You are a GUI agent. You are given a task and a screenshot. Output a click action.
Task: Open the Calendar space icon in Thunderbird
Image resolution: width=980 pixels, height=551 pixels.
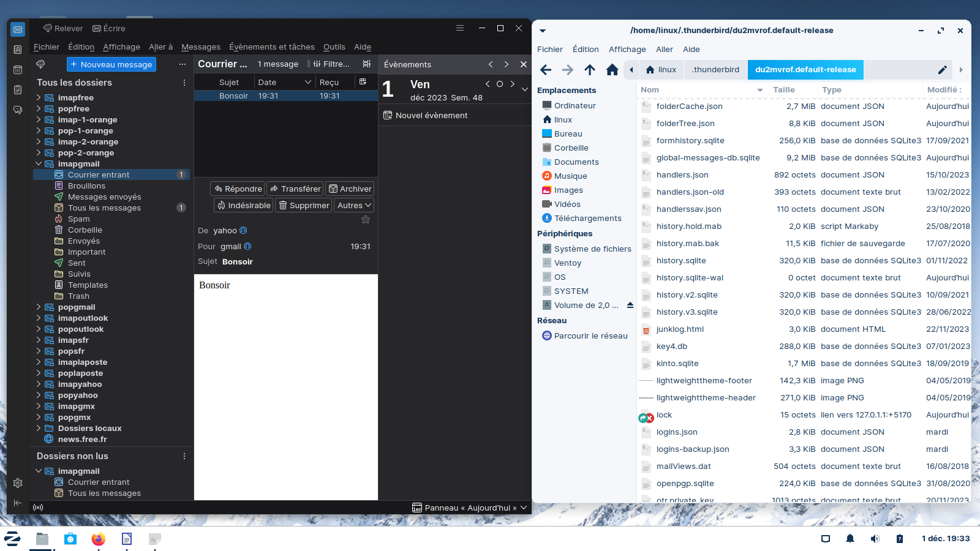click(18, 70)
